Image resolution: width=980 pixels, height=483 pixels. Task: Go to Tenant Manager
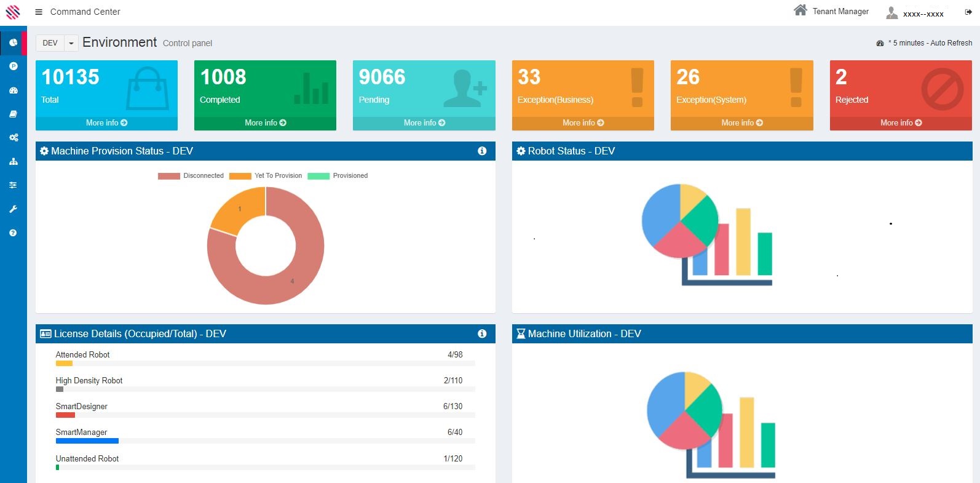click(831, 11)
